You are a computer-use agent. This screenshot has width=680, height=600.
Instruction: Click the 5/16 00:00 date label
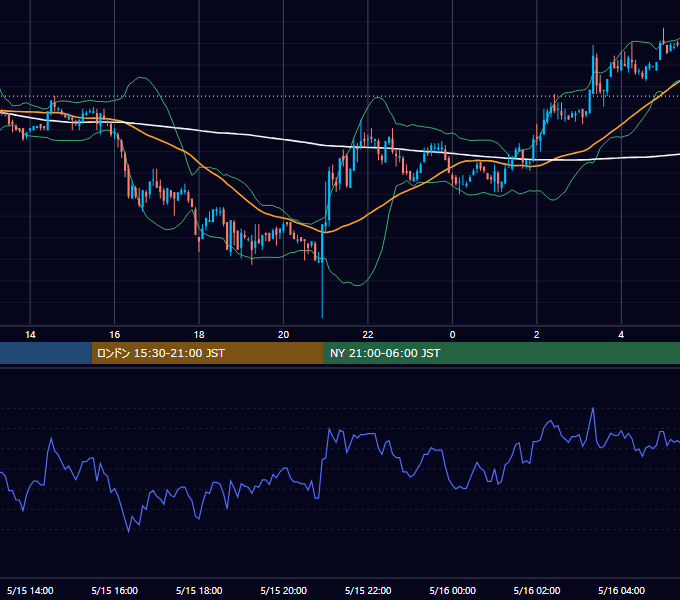click(452, 590)
